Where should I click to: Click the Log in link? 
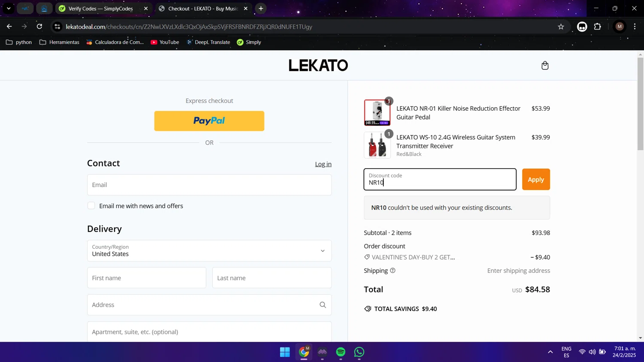coord(323,164)
